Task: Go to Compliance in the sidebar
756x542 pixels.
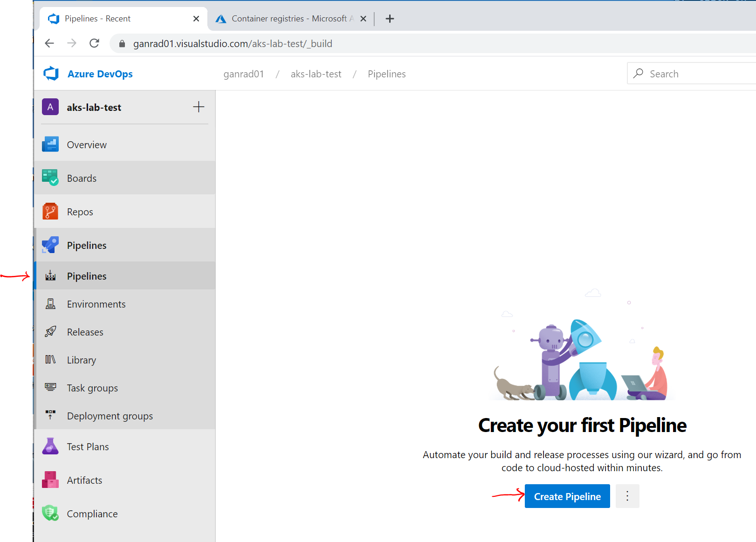Action: (x=124, y=514)
